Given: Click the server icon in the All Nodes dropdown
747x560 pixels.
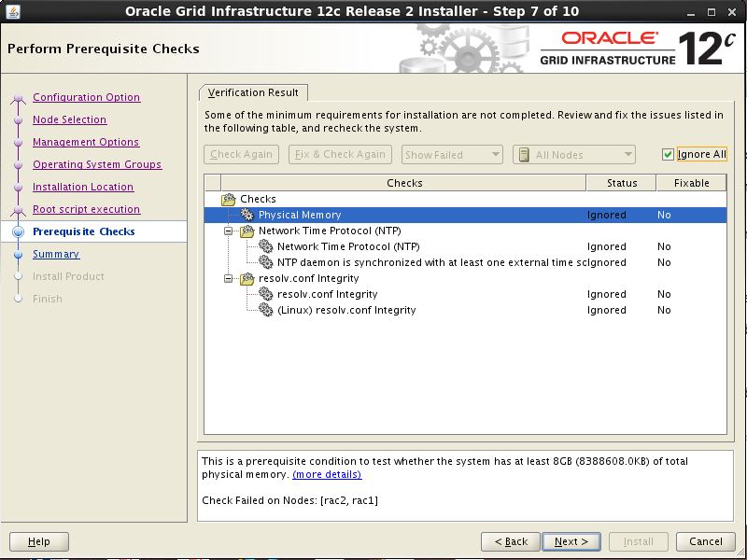Looking at the screenshot, I should click(x=524, y=155).
